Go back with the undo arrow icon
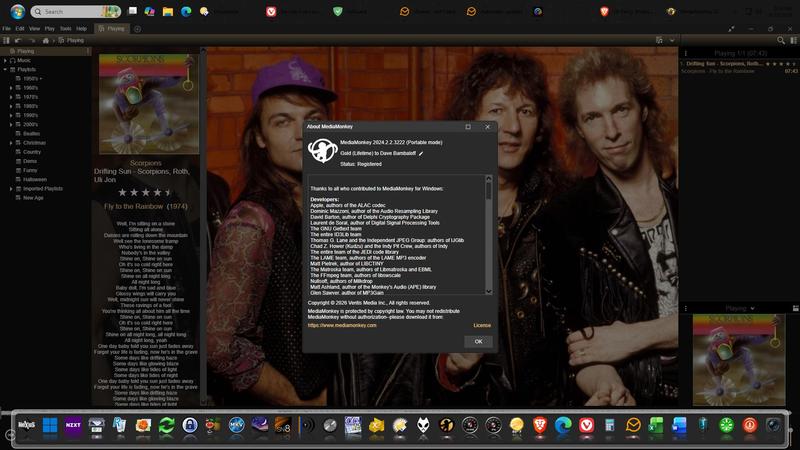The height and width of the screenshot is (450, 800). coord(18,40)
